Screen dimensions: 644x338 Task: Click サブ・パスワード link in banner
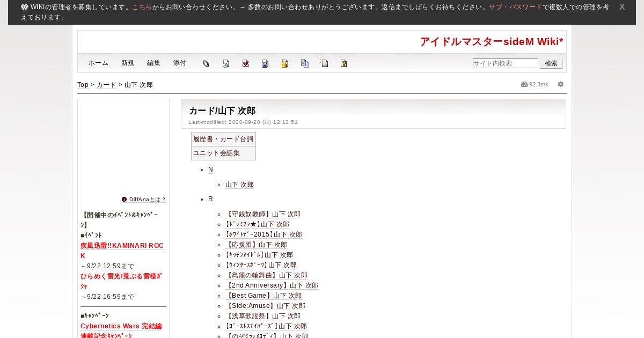point(515,7)
